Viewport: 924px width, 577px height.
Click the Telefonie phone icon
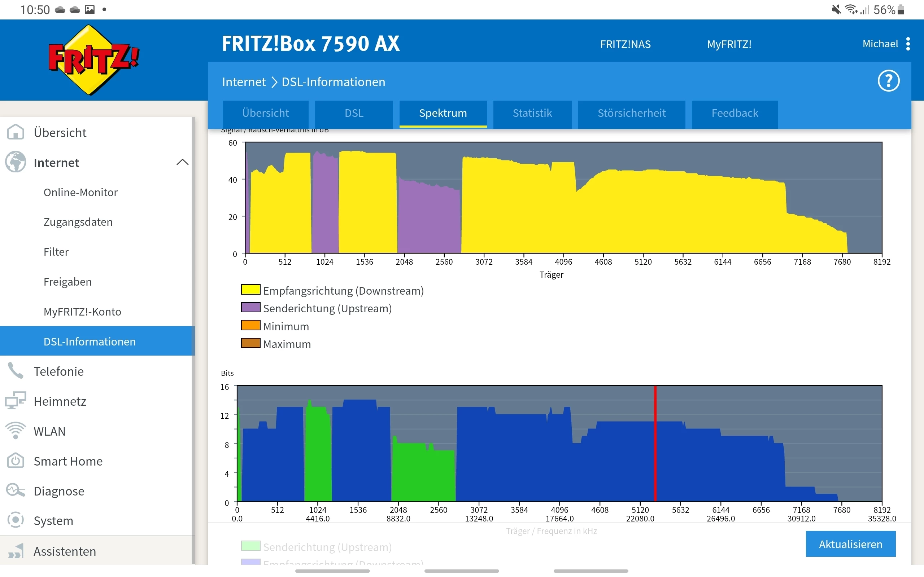16,371
